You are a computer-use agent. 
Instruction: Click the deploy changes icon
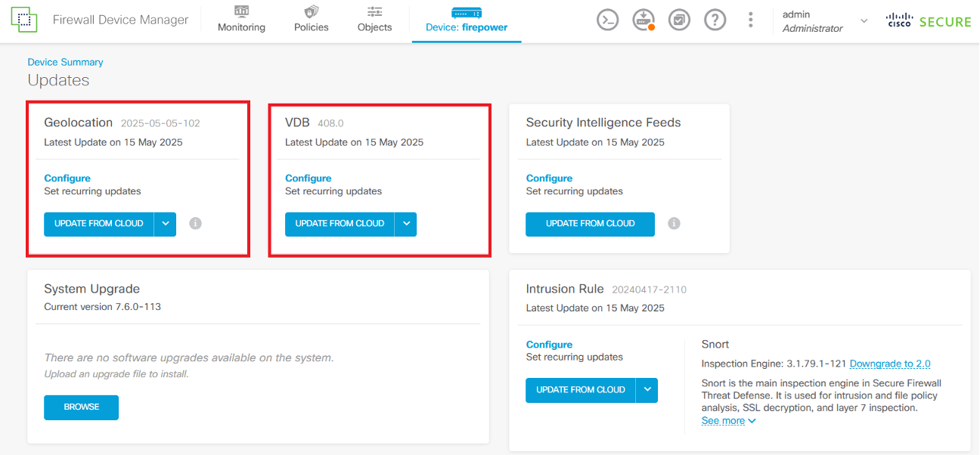click(644, 20)
